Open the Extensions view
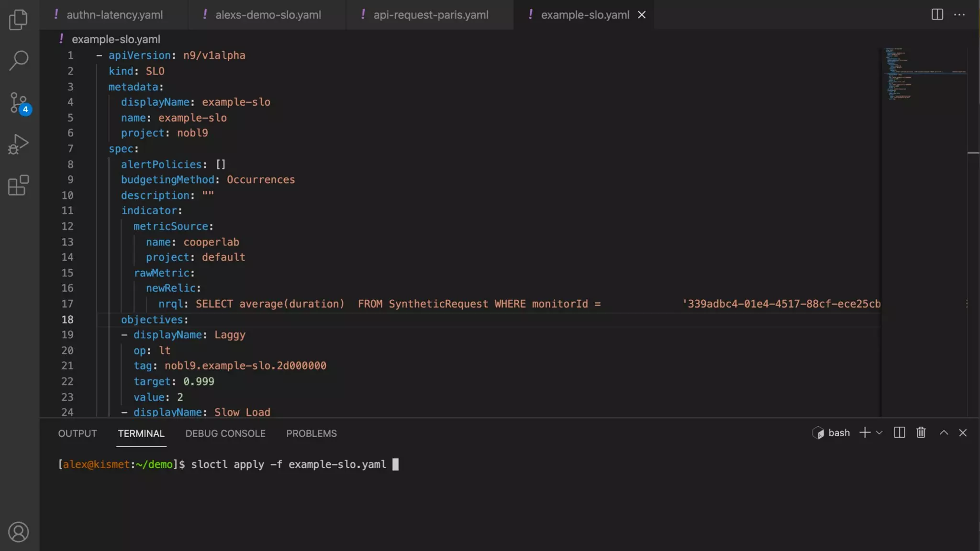The image size is (980, 551). tap(18, 185)
